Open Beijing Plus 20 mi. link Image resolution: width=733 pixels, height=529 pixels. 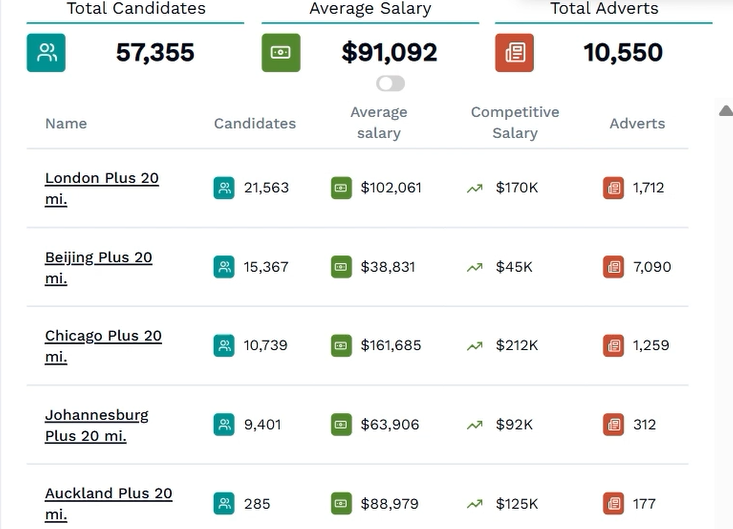point(99,268)
